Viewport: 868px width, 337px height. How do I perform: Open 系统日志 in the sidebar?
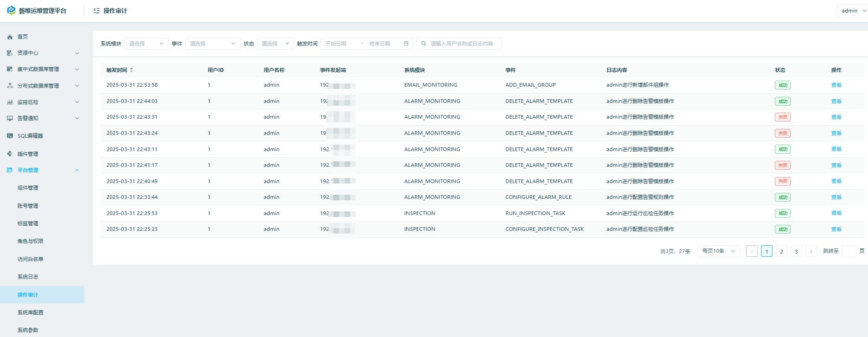(28, 277)
